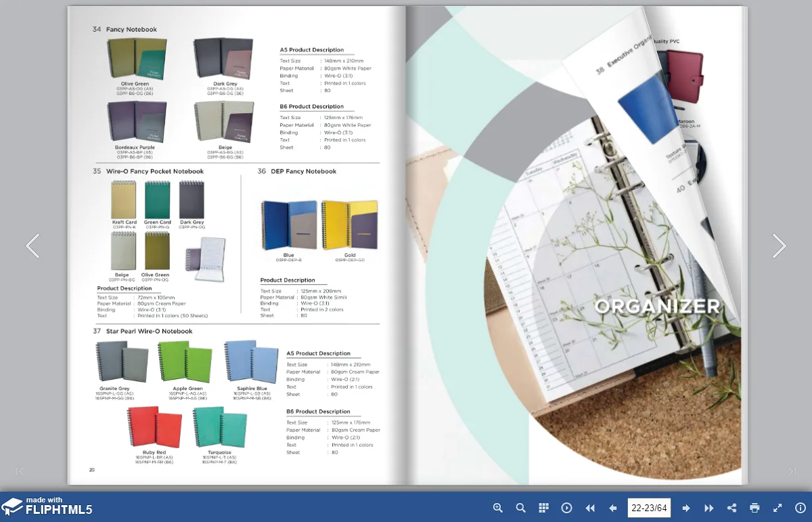The image size is (812, 522).
Task: Click the Dark Grey fancy notebook image
Action: pyautogui.click(x=224, y=60)
